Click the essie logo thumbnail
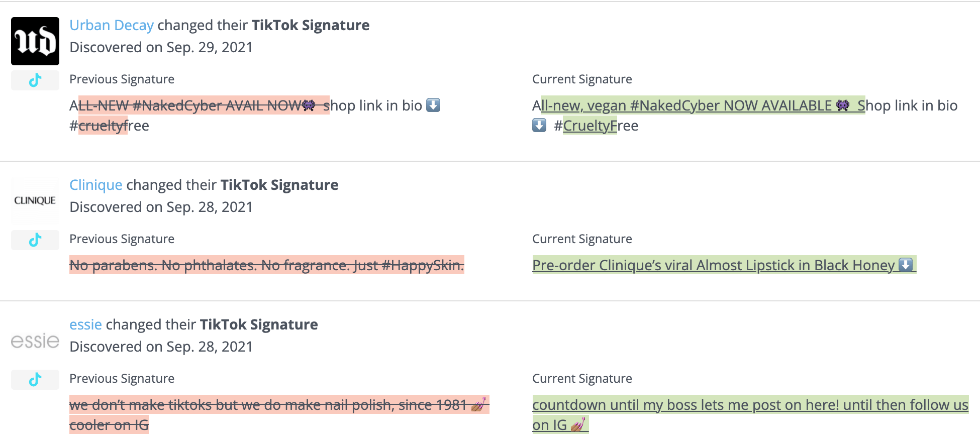The width and height of the screenshot is (980, 441). 35,341
